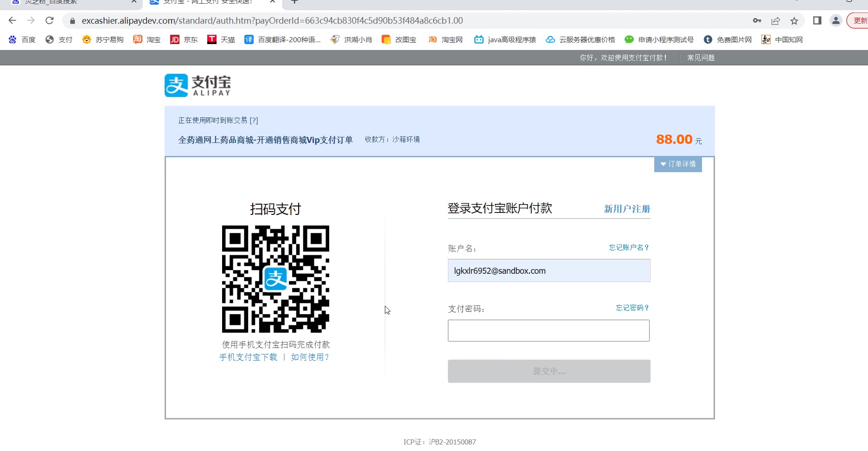
Task: Click the Alipay logo
Action: click(198, 85)
